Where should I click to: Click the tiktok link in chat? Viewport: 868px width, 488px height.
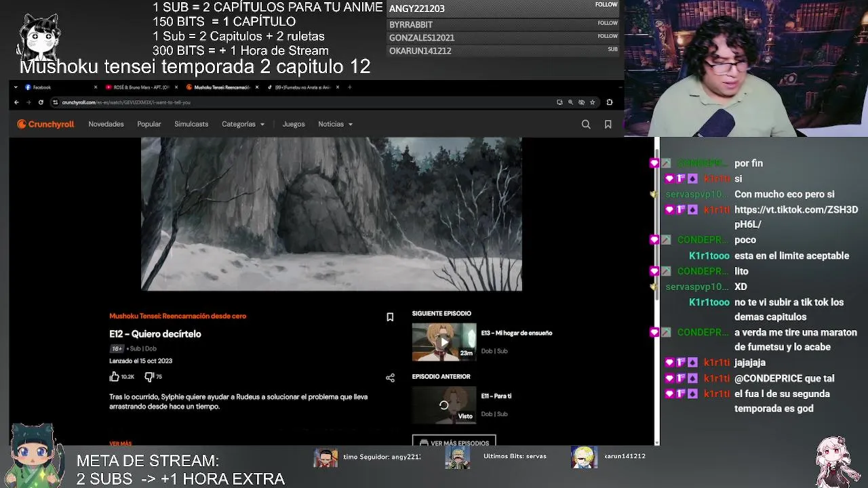[796, 217]
